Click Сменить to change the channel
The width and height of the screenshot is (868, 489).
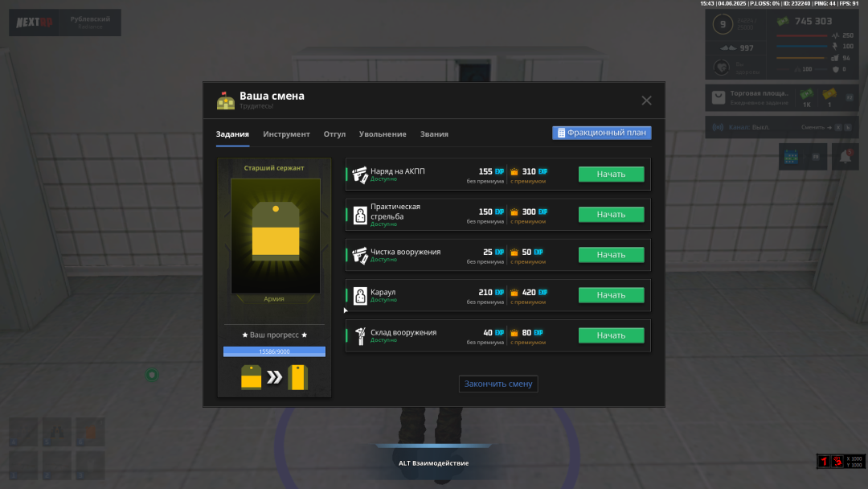813,127
